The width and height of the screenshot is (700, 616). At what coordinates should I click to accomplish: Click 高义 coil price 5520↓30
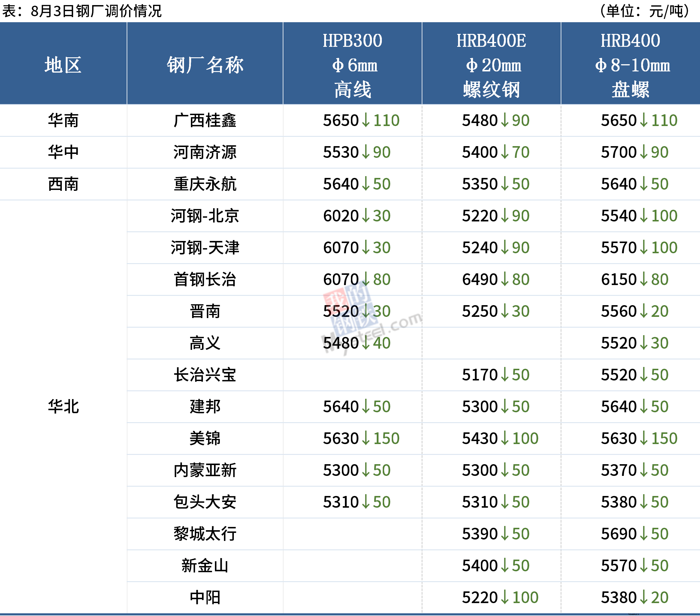pos(635,343)
